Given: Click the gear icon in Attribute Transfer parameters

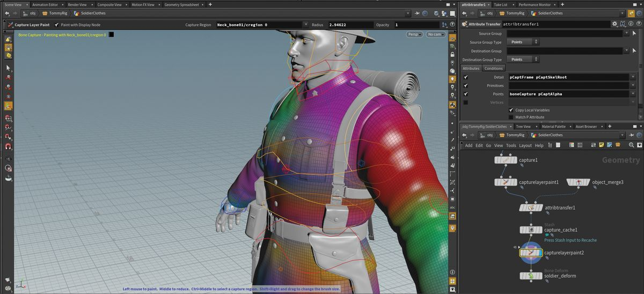Looking at the screenshot, I should coord(615,24).
